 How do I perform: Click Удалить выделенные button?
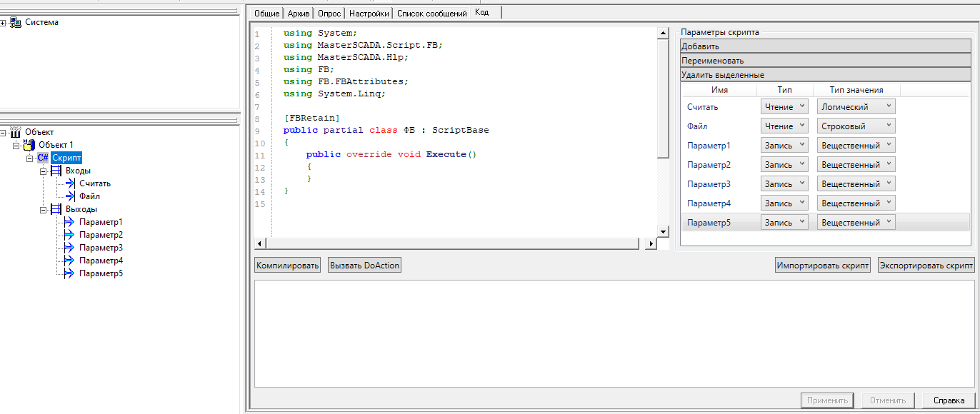[826, 75]
